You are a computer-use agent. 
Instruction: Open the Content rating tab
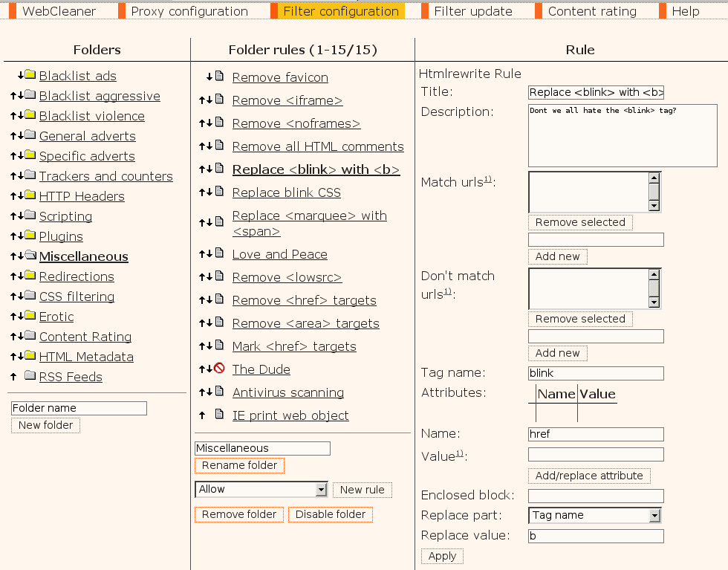pyautogui.click(x=591, y=11)
